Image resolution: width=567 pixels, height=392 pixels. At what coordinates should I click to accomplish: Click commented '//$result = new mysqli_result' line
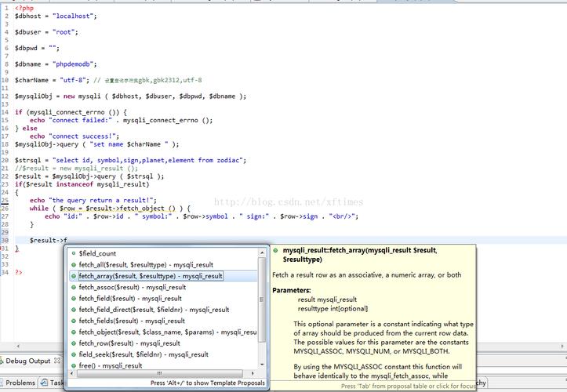76,168
